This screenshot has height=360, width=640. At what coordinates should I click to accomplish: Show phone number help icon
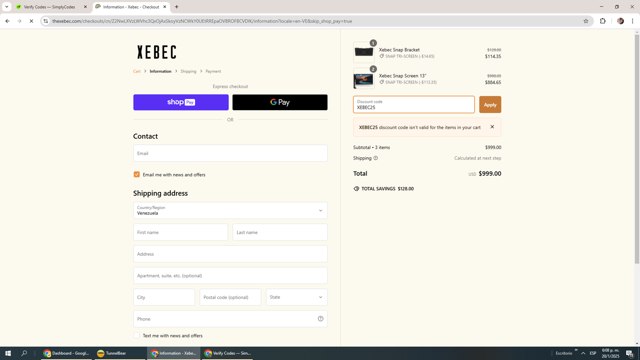coord(320,319)
